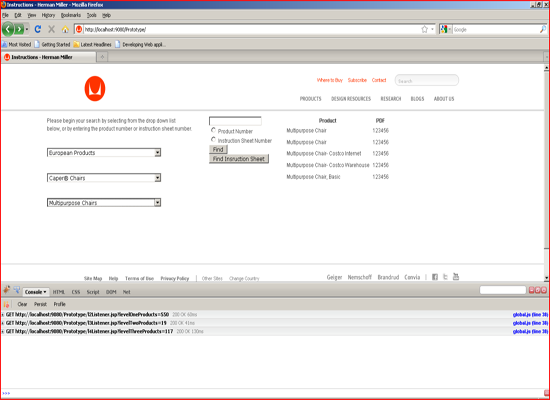Open the View menu
This screenshot has width=550, height=400.
click(32, 15)
